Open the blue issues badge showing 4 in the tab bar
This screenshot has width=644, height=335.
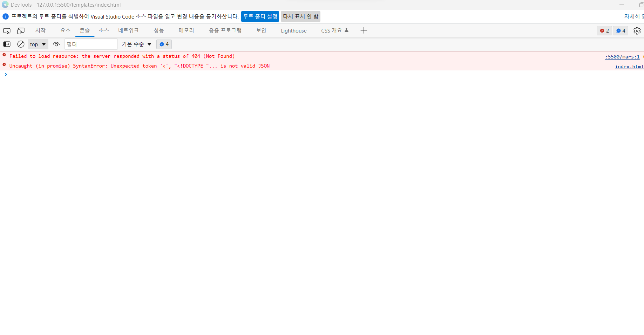(x=621, y=31)
